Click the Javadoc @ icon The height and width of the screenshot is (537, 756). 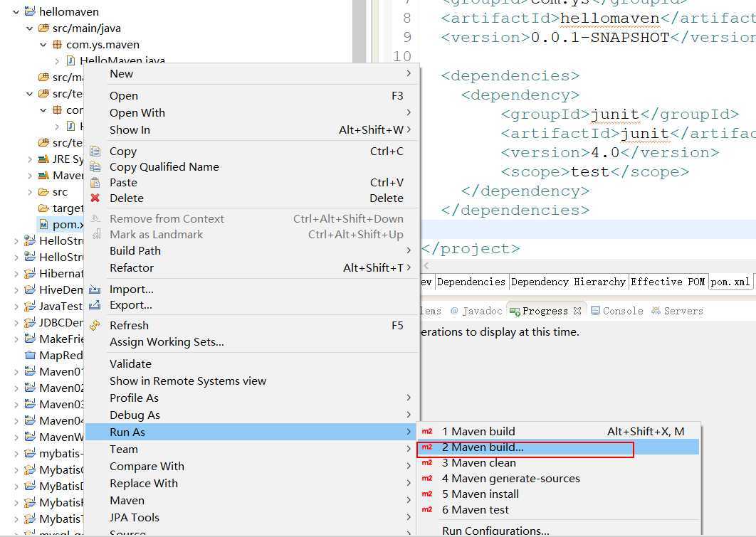pyautogui.click(x=454, y=311)
